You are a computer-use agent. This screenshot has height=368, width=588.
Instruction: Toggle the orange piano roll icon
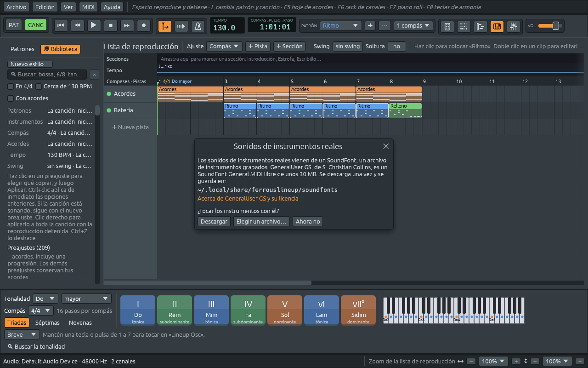pyautogui.click(x=497, y=26)
